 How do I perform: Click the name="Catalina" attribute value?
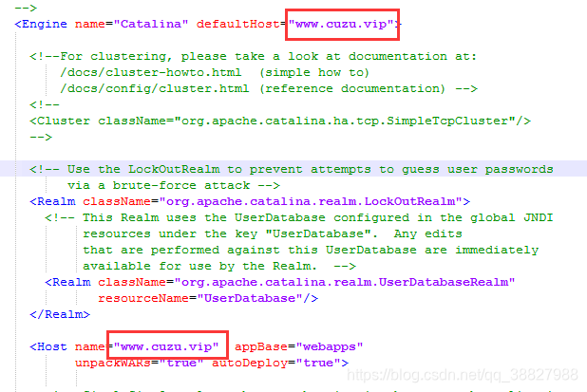[150, 24]
